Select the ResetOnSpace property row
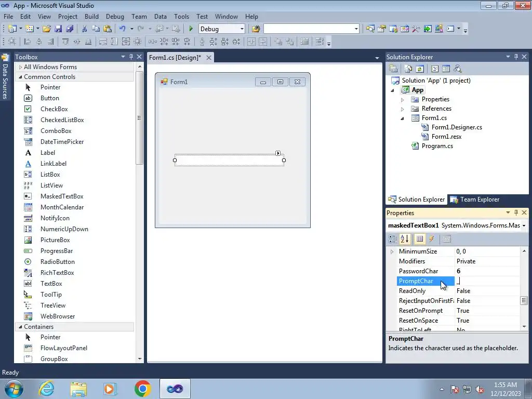Screen dimensions: 532x399 tap(458, 320)
